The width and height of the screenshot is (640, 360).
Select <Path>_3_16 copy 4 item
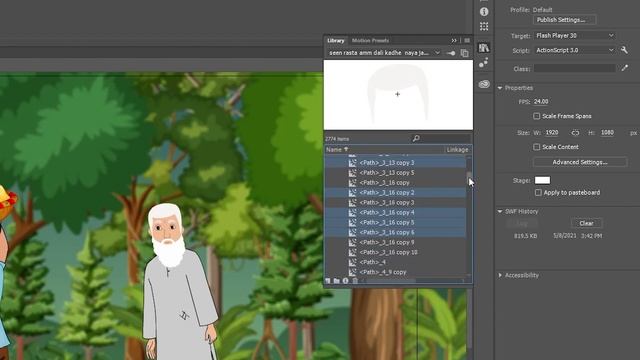point(395,212)
